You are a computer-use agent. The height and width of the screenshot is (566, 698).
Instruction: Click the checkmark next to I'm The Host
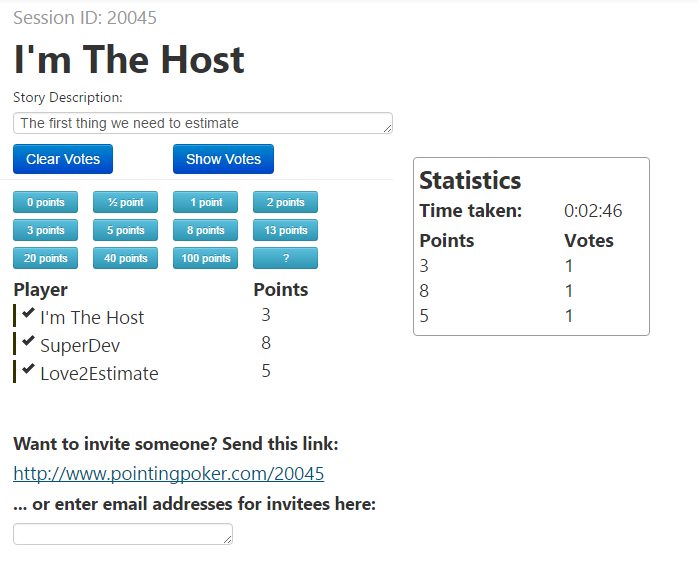click(x=28, y=315)
